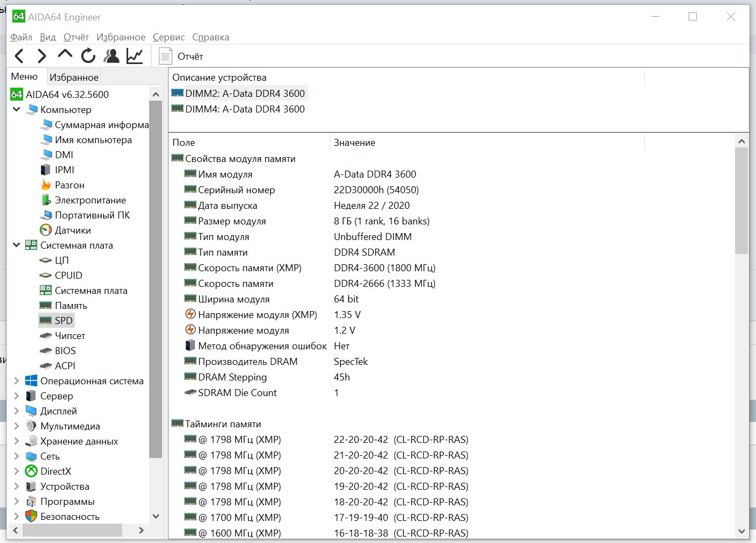
Task: Go up one level with the Up arrow
Action: click(65, 54)
